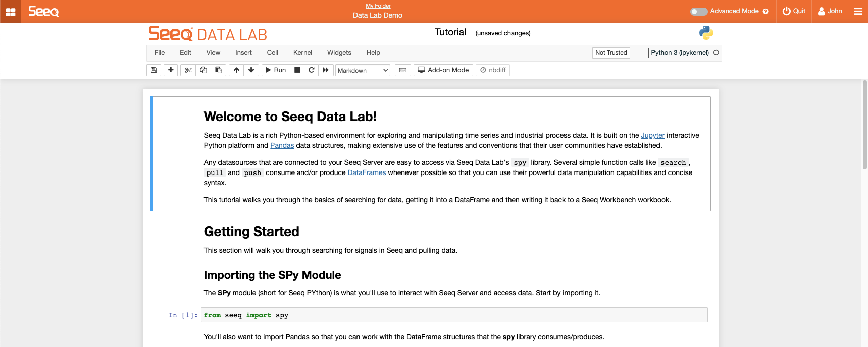Interrupt the kernel with the stop icon
The width and height of the screenshot is (868, 347).
click(297, 70)
